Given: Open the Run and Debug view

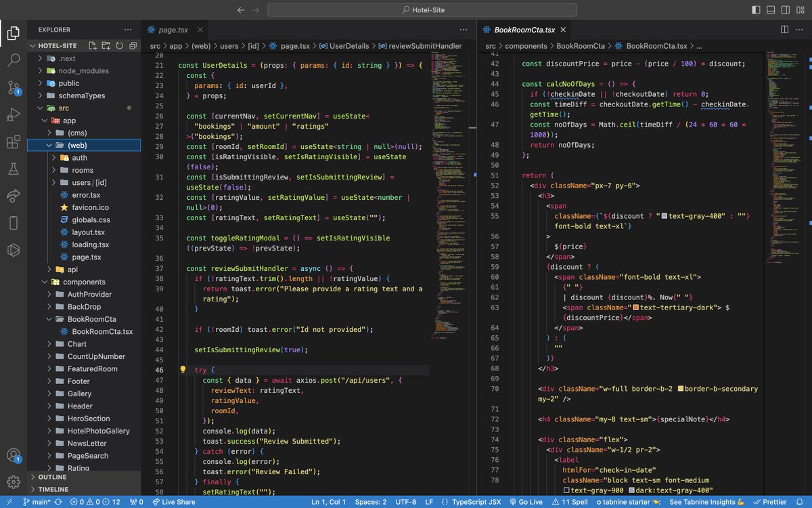Looking at the screenshot, I should coord(14,115).
